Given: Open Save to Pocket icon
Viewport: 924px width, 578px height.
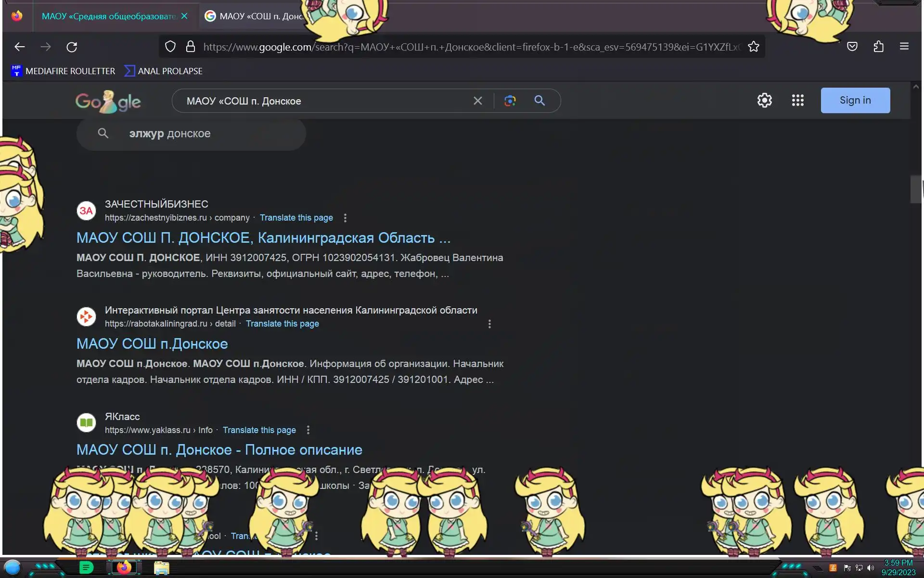Looking at the screenshot, I should pyautogui.click(x=852, y=47).
